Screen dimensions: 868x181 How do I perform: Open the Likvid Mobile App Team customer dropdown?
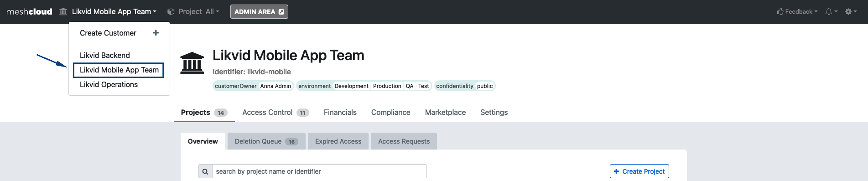pos(114,12)
